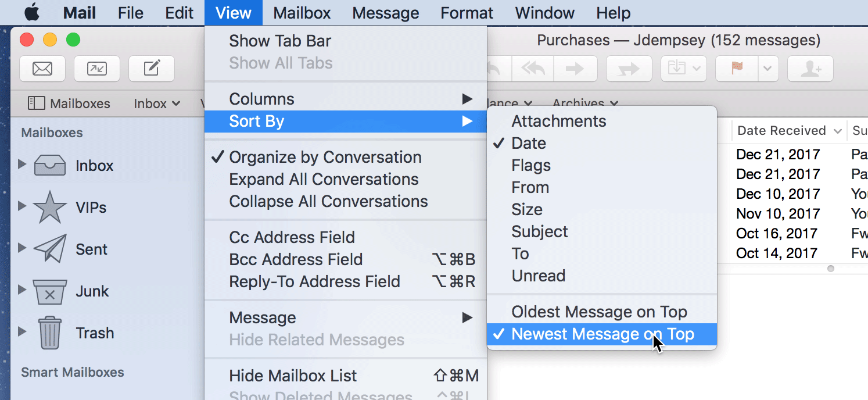This screenshot has width=868, height=400.
Task: Click the Junk mailbox label
Action: (x=92, y=291)
